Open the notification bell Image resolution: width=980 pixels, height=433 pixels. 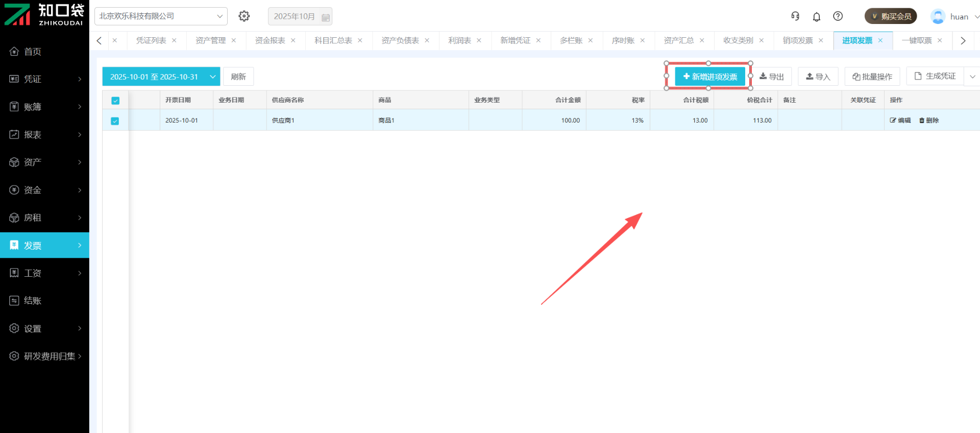(x=817, y=17)
